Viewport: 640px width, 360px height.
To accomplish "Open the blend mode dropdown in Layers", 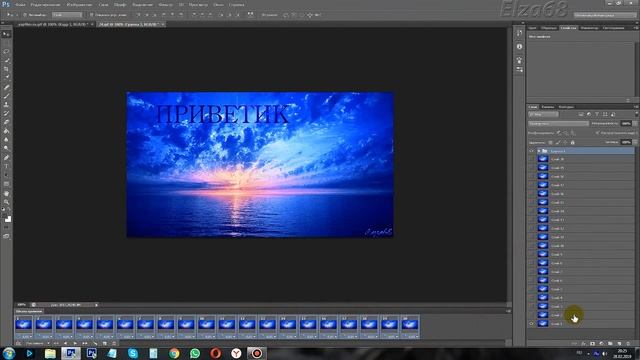I will 558,123.
